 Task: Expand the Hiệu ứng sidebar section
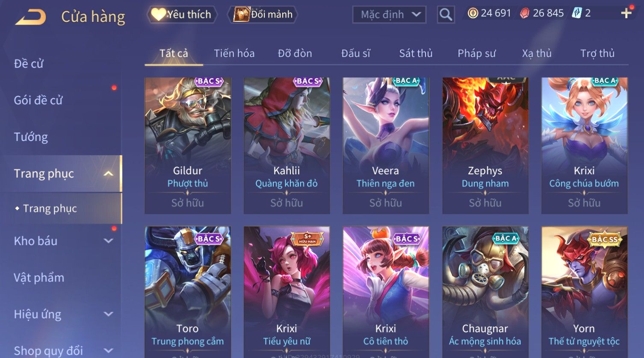coord(109,314)
